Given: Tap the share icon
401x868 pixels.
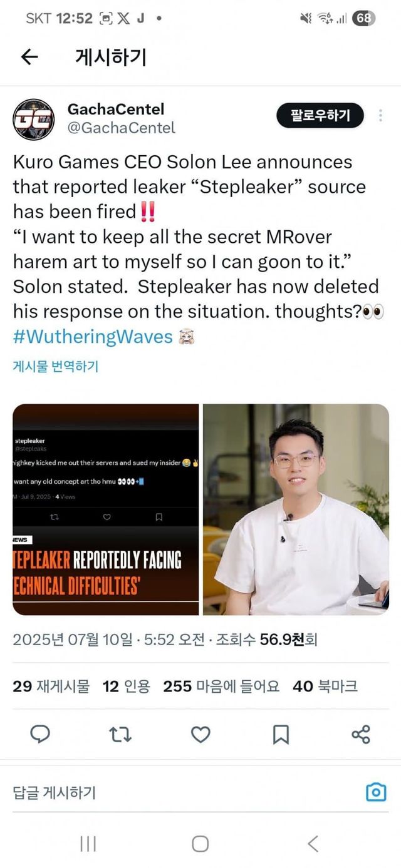Looking at the screenshot, I should click(x=361, y=734).
